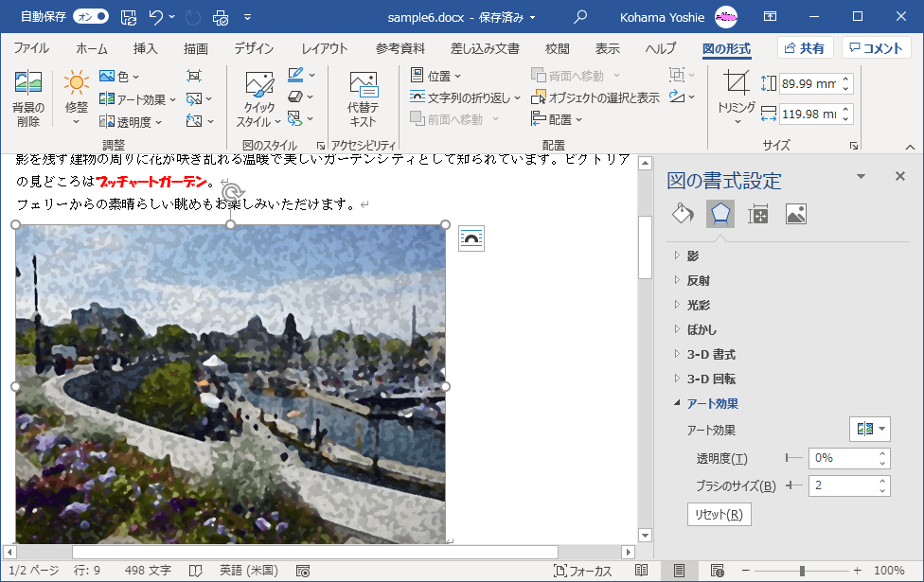
Task: Switch to the ホーム tab
Action: (x=92, y=48)
